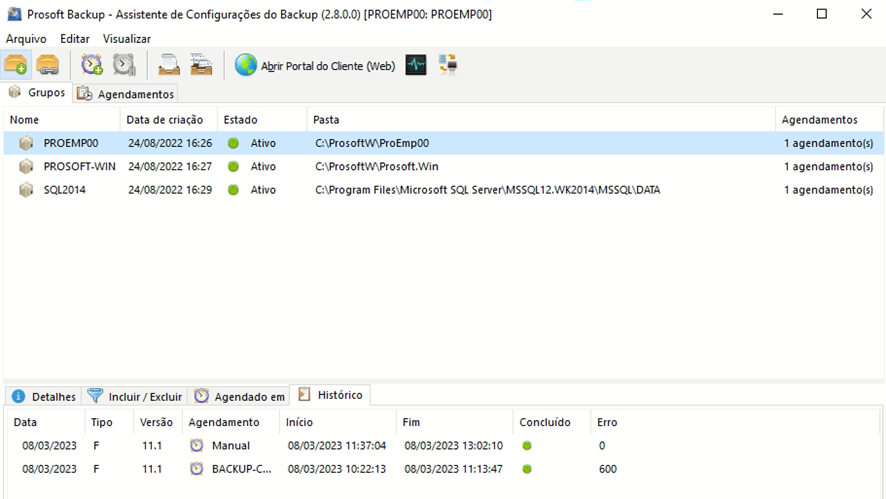Click the Início column header
886x499 pixels.
point(338,422)
